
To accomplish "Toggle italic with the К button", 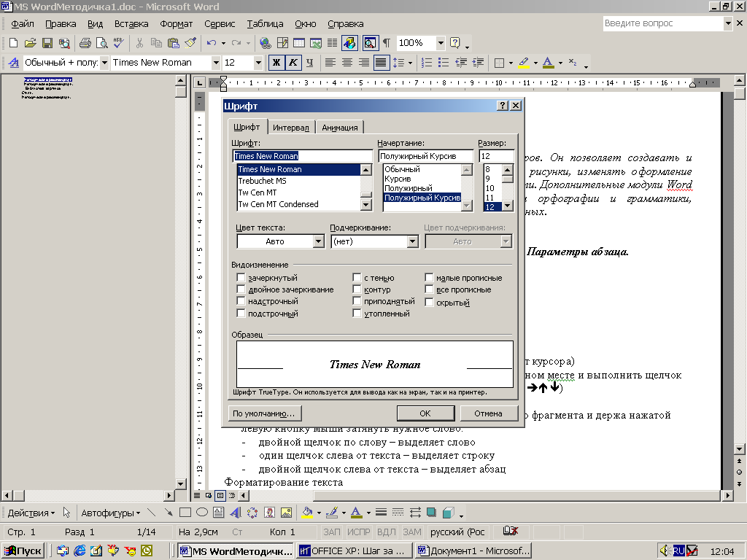I will click(293, 63).
